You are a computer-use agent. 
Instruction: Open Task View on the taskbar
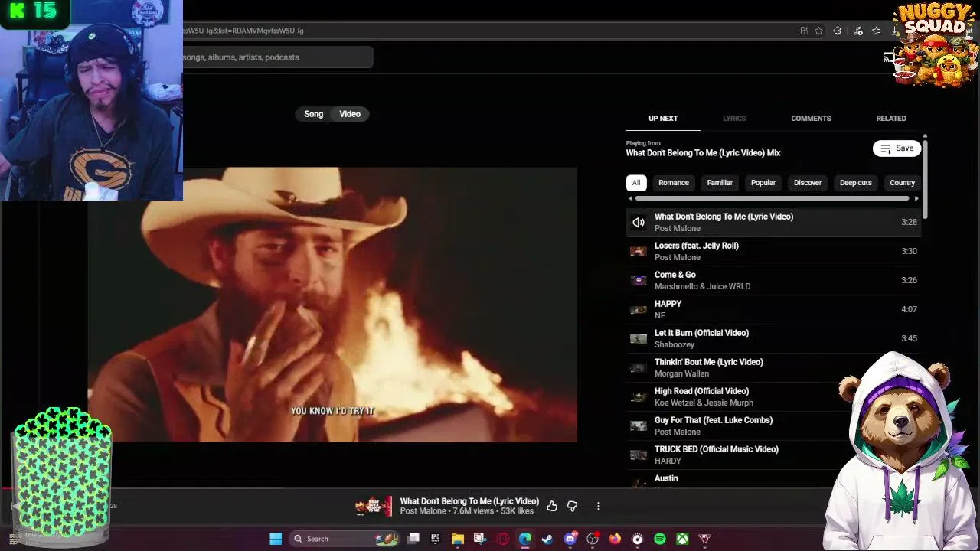click(x=413, y=539)
